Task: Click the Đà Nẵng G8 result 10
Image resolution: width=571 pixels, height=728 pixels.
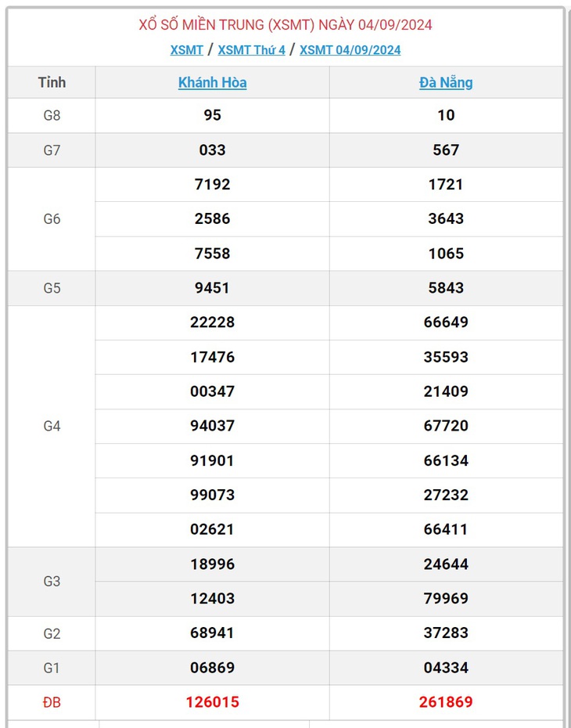Action: click(x=446, y=115)
